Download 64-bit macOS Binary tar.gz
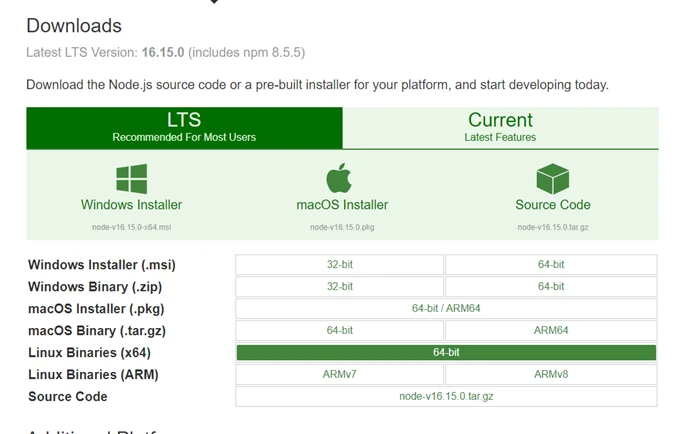 pos(339,331)
